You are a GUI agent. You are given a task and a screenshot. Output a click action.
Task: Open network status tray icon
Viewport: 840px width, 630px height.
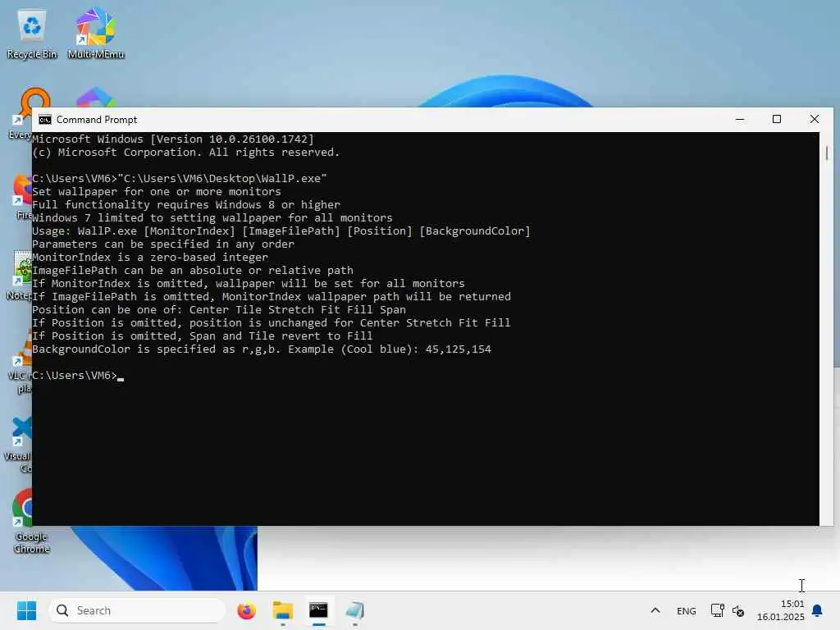717,610
